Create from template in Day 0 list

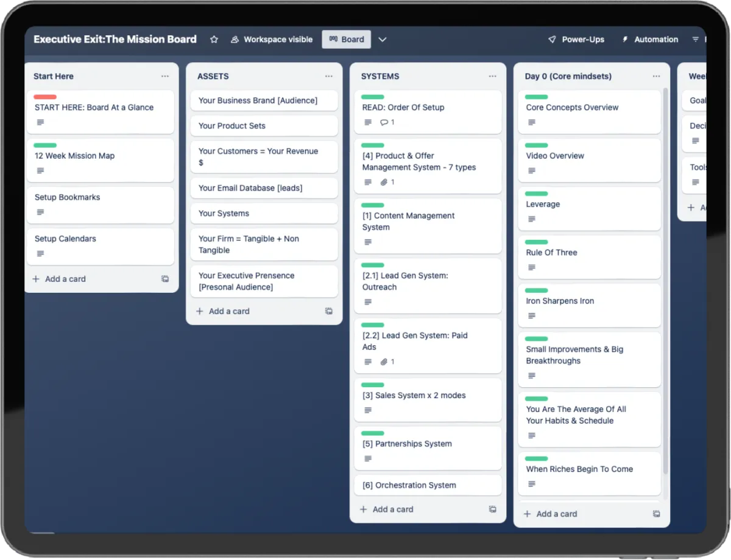coord(657,514)
